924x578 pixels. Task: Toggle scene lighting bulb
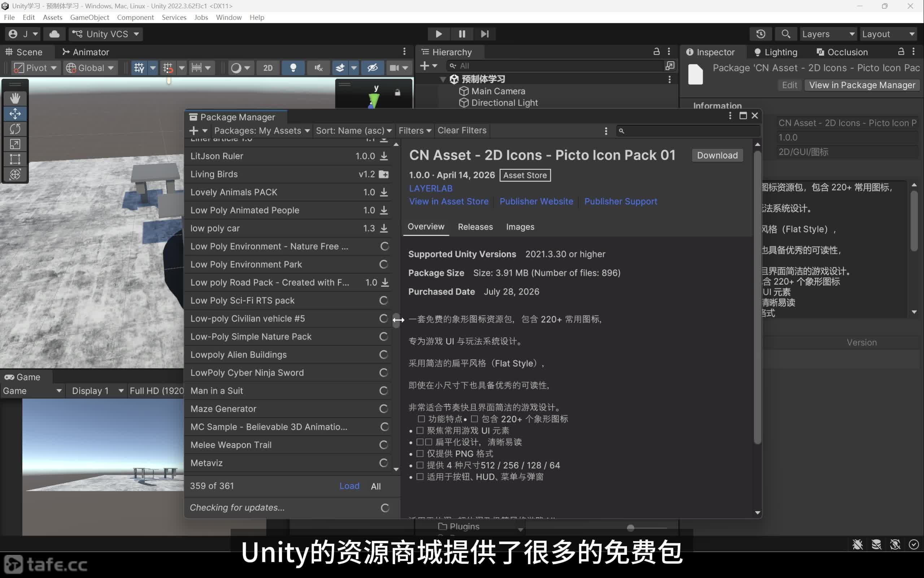point(293,68)
